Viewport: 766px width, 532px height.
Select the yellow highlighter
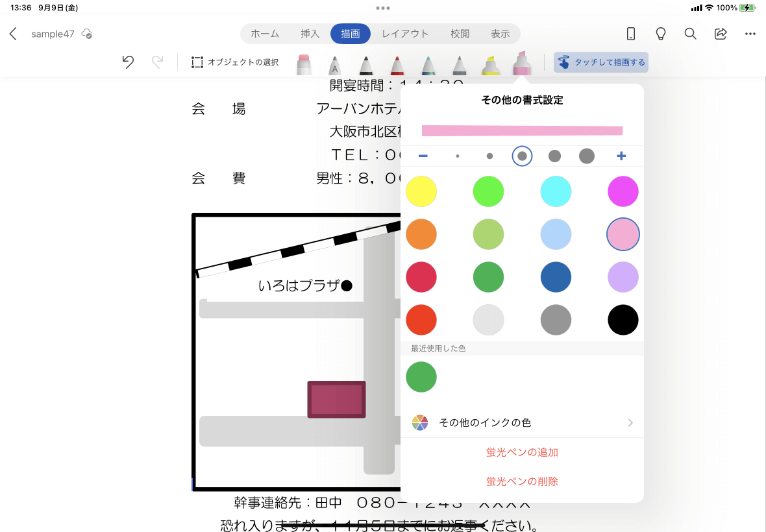pyautogui.click(x=491, y=65)
